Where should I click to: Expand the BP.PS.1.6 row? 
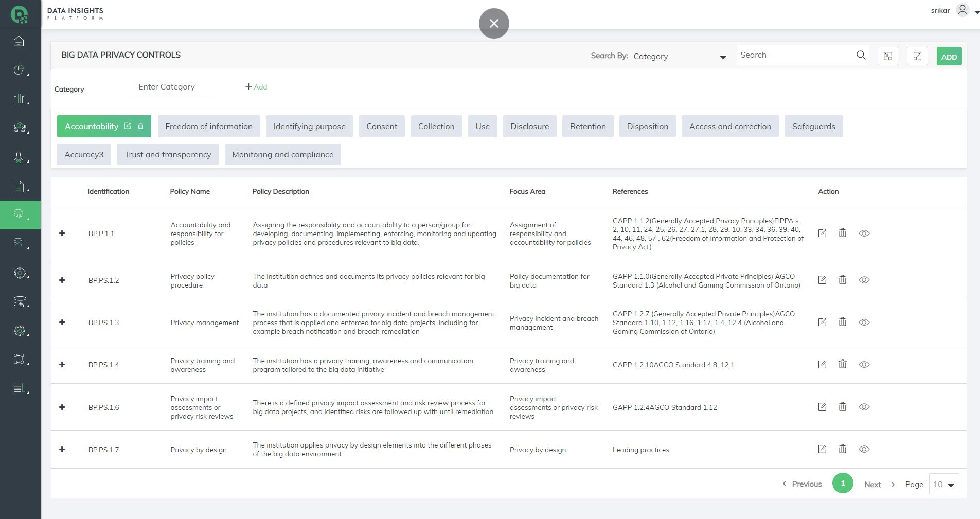[62, 407]
